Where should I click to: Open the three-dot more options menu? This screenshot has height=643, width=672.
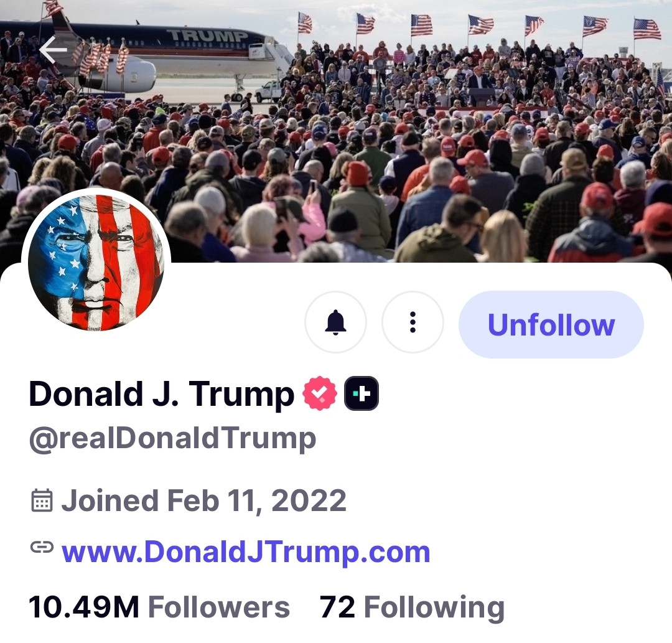413,322
